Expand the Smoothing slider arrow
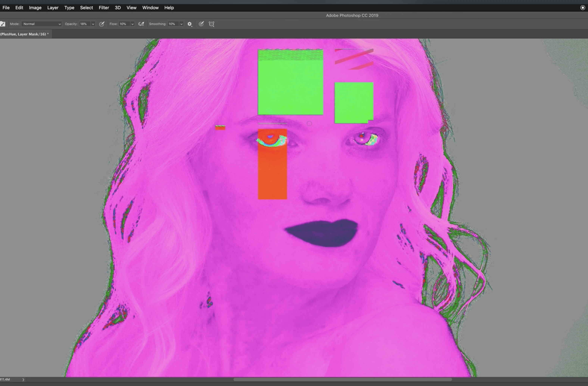Image resolution: width=588 pixels, height=386 pixels. (x=181, y=24)
